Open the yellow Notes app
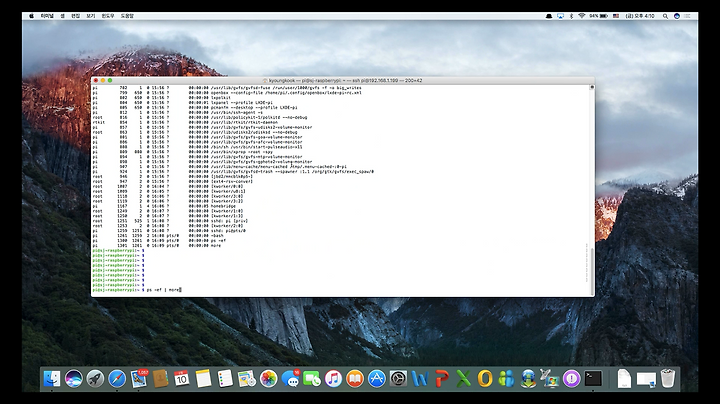Screen dimensions: 720x404 [203, 379]
